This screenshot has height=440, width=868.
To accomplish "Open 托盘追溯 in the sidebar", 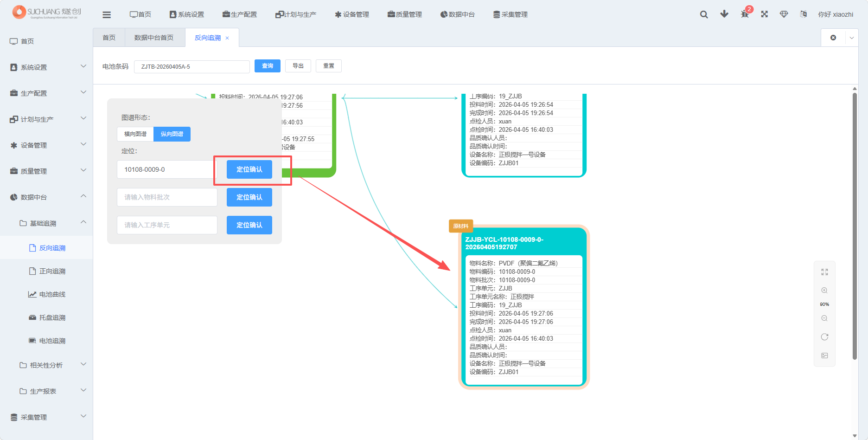I will [x=46, y=317].
